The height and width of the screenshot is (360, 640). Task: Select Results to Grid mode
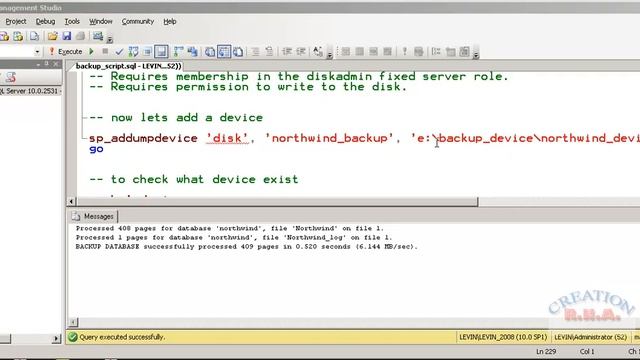tap(224, 52)
